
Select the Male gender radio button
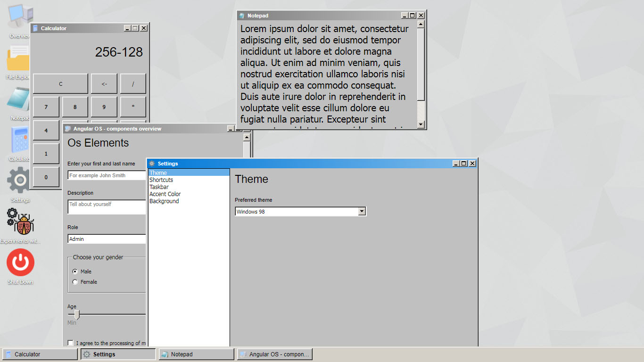(x=74, y=271)
